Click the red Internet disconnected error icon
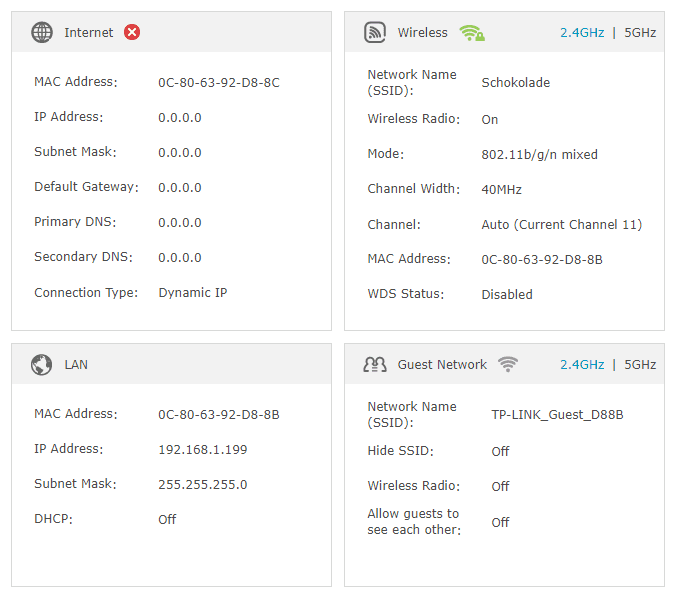Screen dimensions: 674x599 132,32
